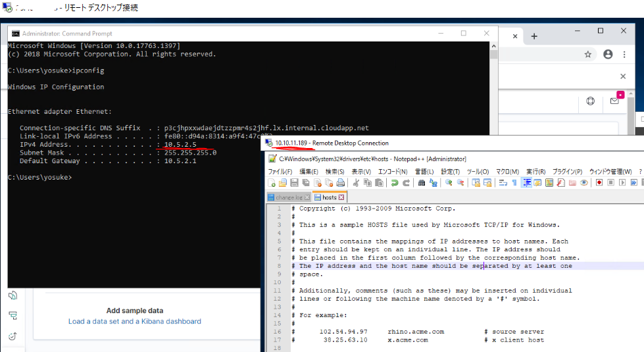Bookmark this page with the star icon

(x=587, y=54)
